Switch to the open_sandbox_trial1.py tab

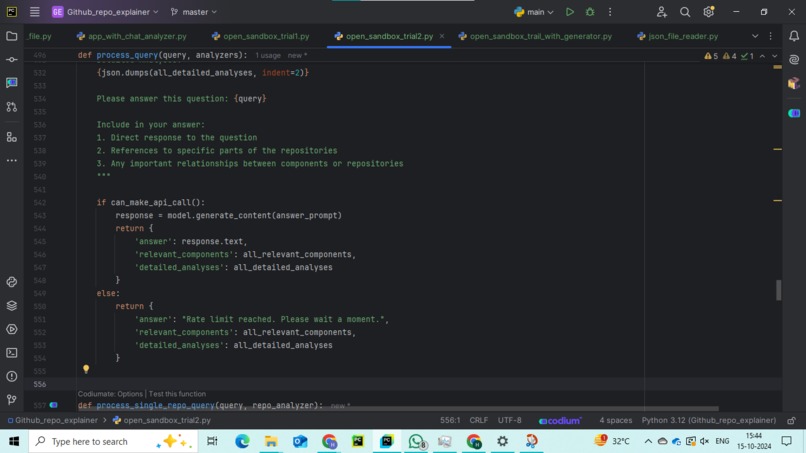(261, 37)
